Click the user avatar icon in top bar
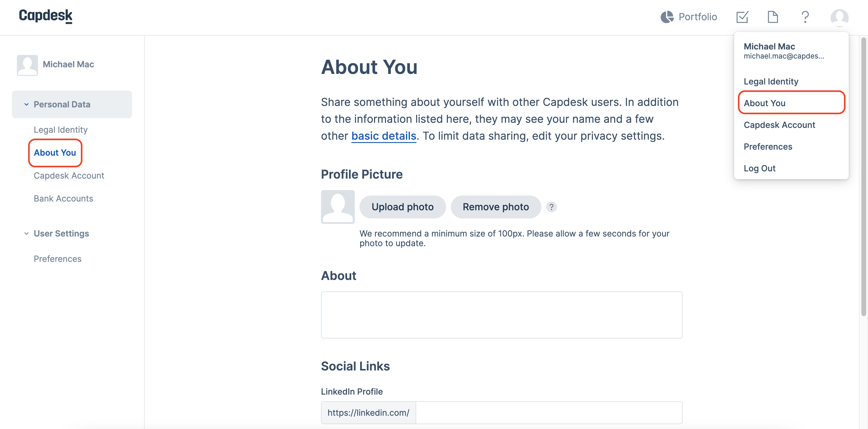Viewport: 868px width, 429px height. (x=839, y=17)
